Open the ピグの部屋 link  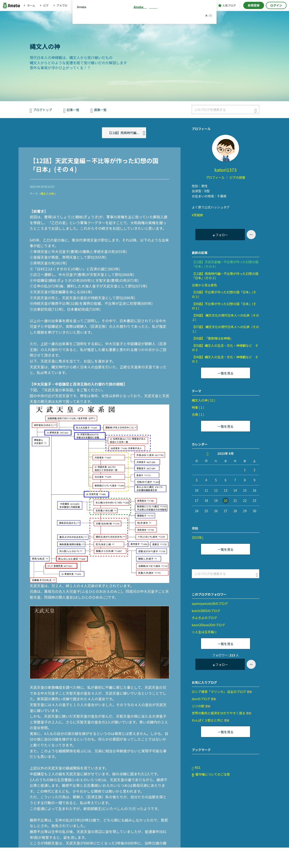(237, 177)
